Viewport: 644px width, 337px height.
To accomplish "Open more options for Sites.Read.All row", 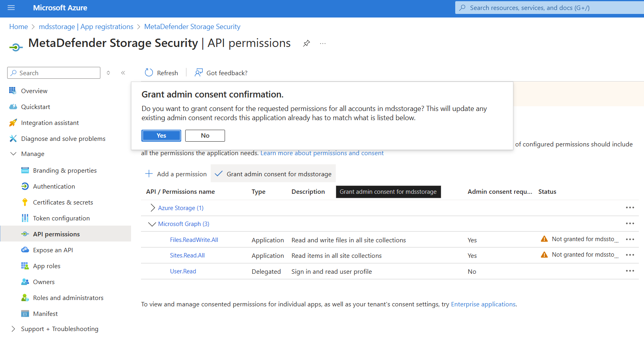I will point(630,255).
